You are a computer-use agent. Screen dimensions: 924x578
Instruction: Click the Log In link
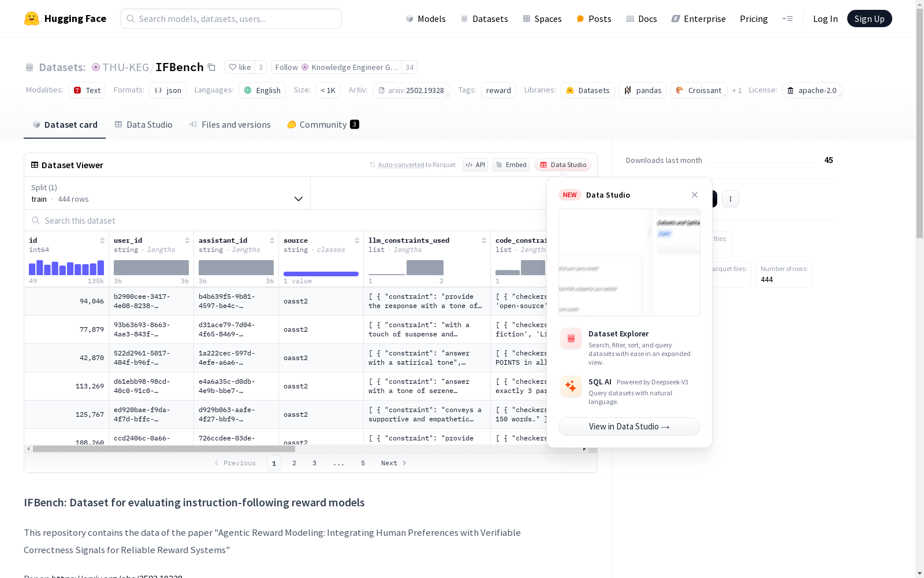pyautogui.click(x=825, y=18)
